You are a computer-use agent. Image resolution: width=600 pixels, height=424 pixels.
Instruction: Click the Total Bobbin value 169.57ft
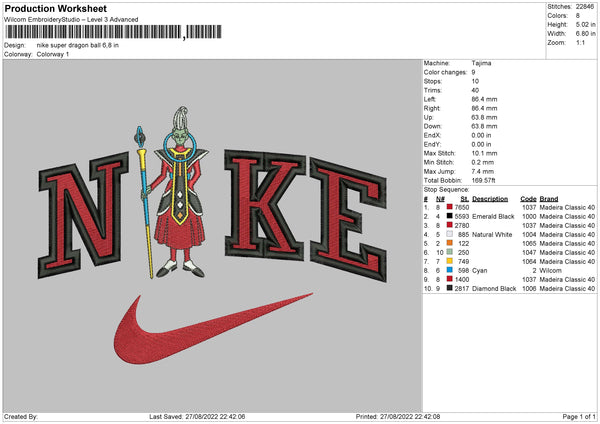(x=484, y=180)
